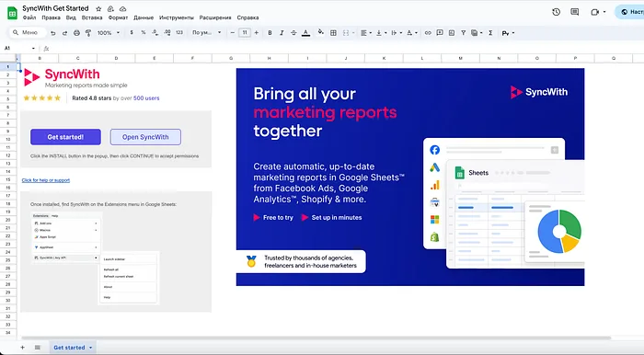Open Google Sheets home icon
Screen dimensions: 644x355
pos(12,13)
